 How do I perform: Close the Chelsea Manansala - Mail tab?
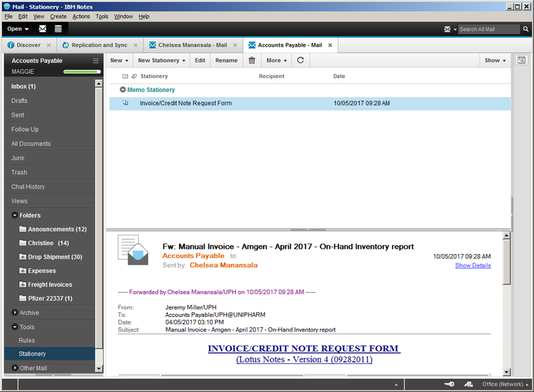pyautogui.click(x=235, y=45)
